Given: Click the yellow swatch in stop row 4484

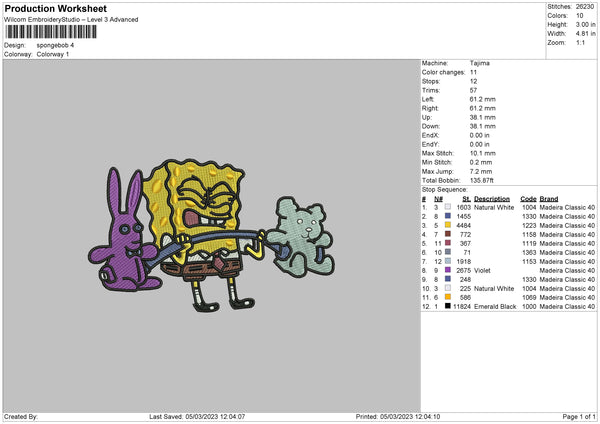Looking at the screenshot, I should click(x=447, y=225).
